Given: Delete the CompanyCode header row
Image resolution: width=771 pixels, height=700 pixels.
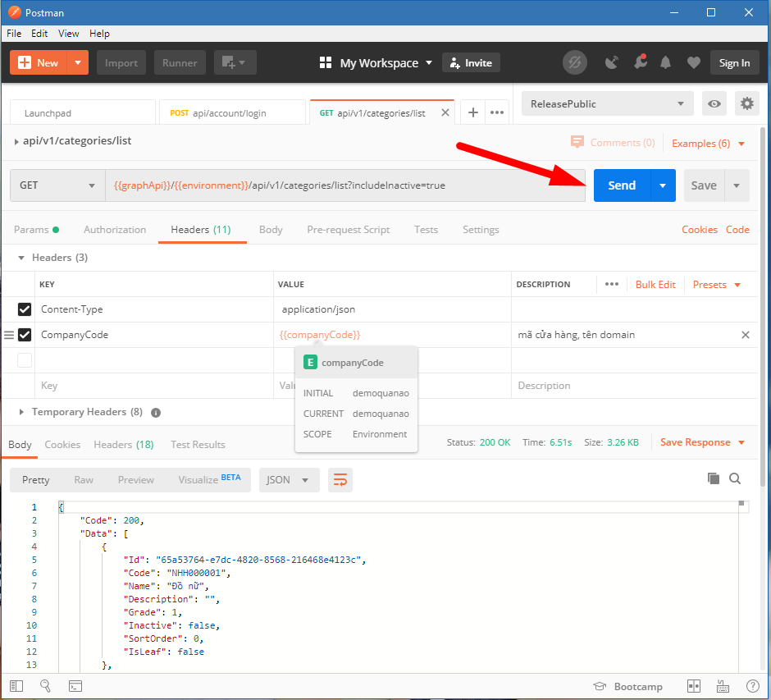Looking at the screenshot, I should point(745,335).
